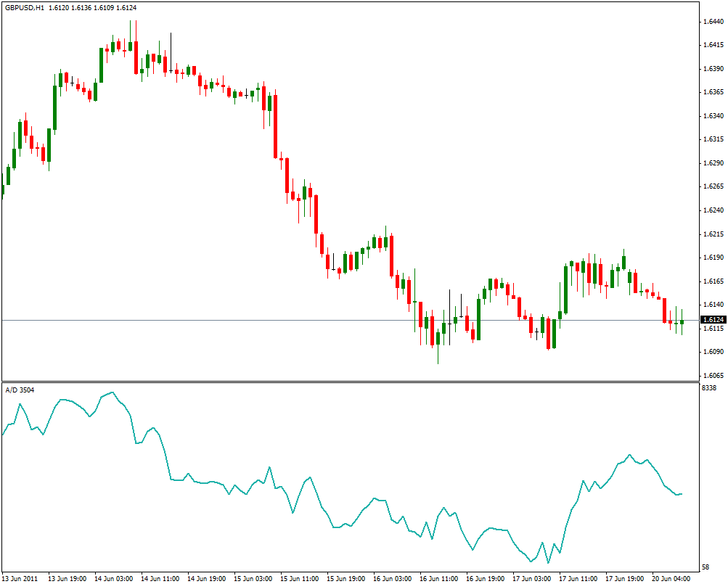Screen dimensions: 728x584
Task: Click the 1.6140 price axis label
Action: pyautogui.click(x=713, y=305)
